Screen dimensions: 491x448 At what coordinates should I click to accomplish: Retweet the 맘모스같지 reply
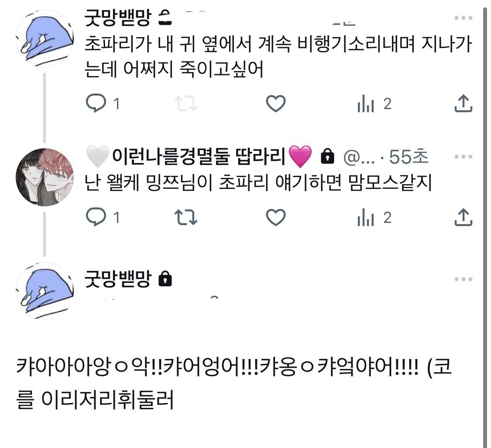pos(186,217)
